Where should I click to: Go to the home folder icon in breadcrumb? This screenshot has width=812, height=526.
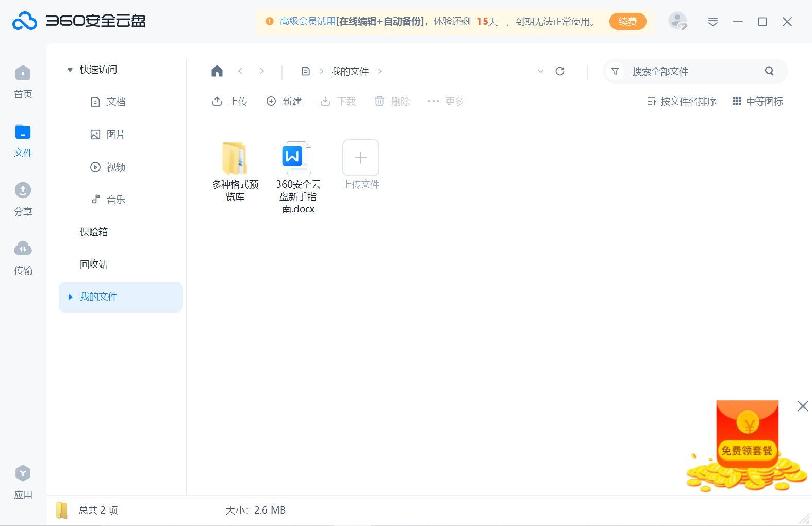tap(217, 71)
